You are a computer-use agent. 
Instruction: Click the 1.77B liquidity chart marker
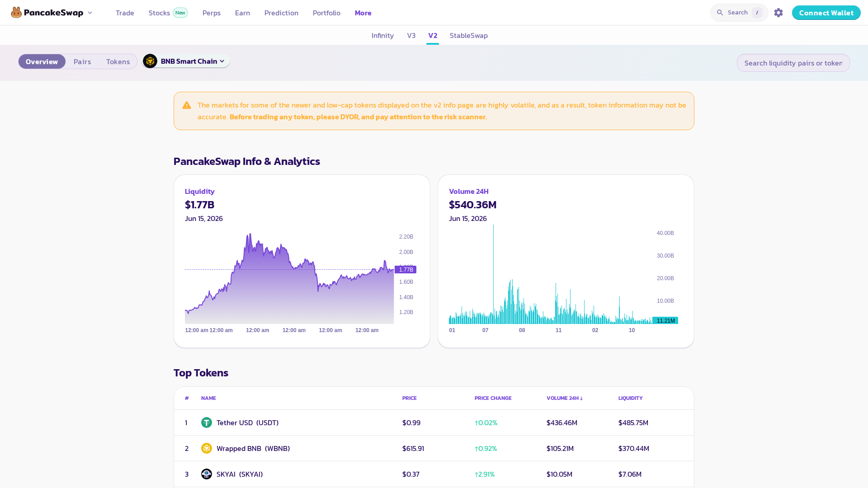[x=406, y=270]
